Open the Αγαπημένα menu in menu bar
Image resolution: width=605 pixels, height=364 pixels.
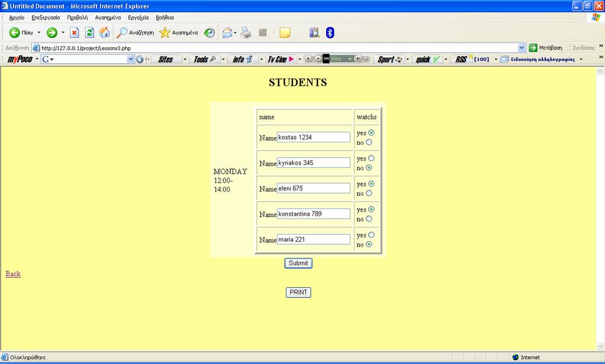pos(108,17)
